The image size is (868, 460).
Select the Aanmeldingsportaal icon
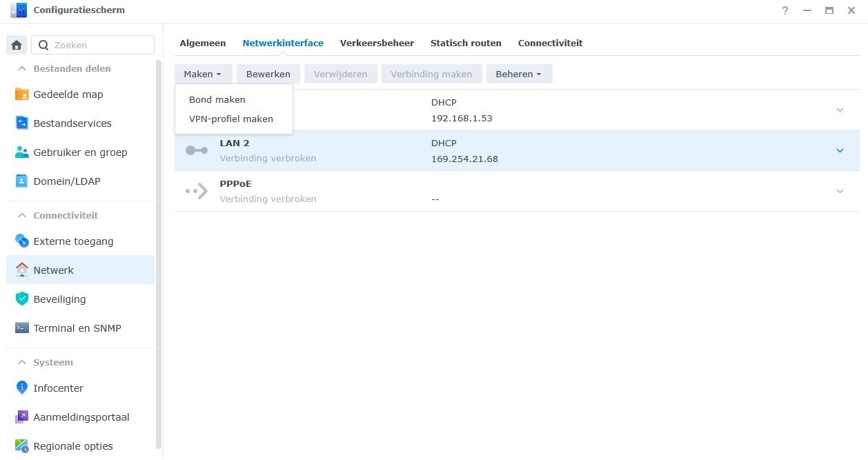[21, 417]
